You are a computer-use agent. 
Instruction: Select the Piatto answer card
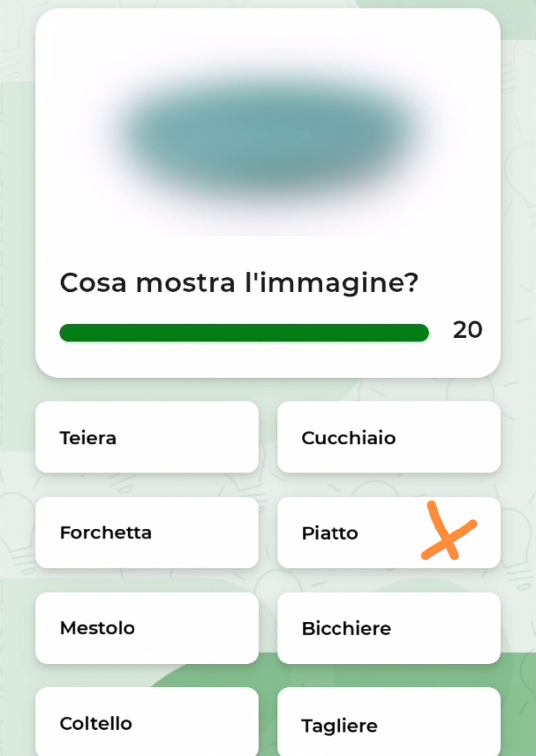[389, 532]
